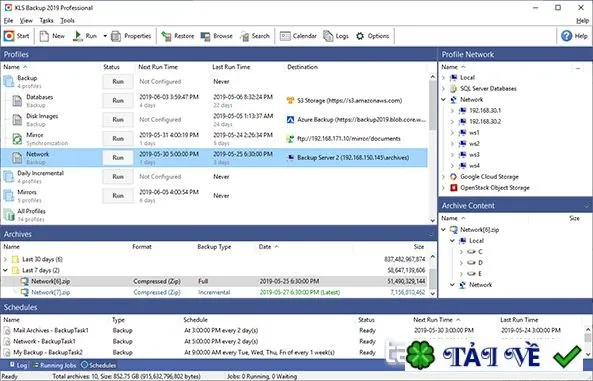Run the Mirrors profile group

tap(118, 196)
